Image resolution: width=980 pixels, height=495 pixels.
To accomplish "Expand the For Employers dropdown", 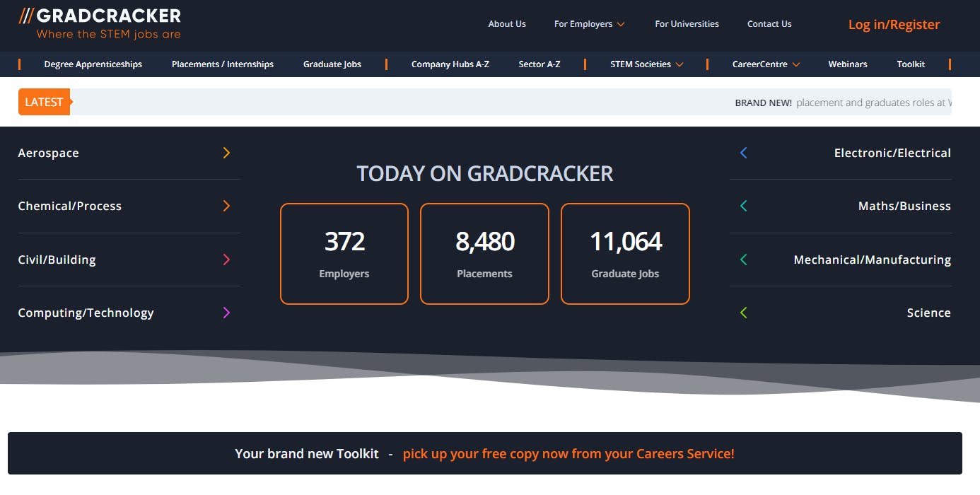I will coord(589,24).
